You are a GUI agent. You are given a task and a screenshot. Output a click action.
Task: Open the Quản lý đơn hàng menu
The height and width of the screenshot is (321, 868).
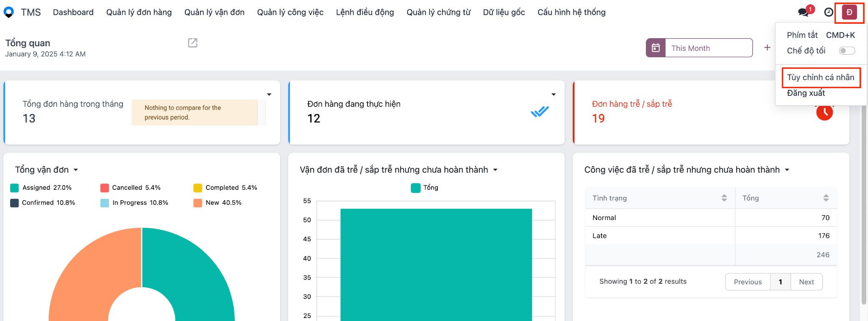point(139,12)
